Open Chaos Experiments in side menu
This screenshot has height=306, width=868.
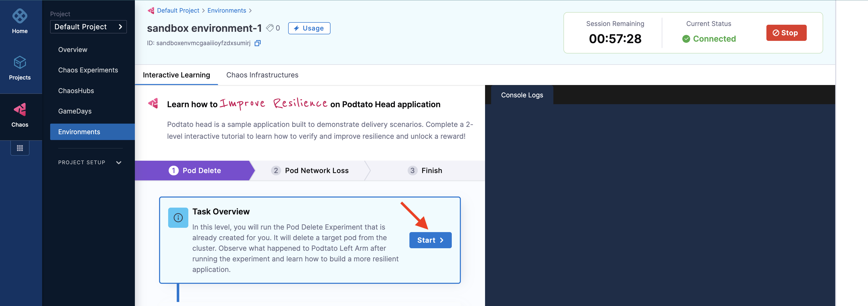pos(88,70)
